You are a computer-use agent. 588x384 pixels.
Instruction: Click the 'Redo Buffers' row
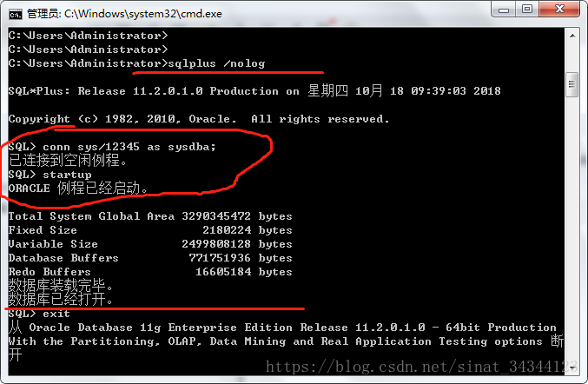point(150,272)
